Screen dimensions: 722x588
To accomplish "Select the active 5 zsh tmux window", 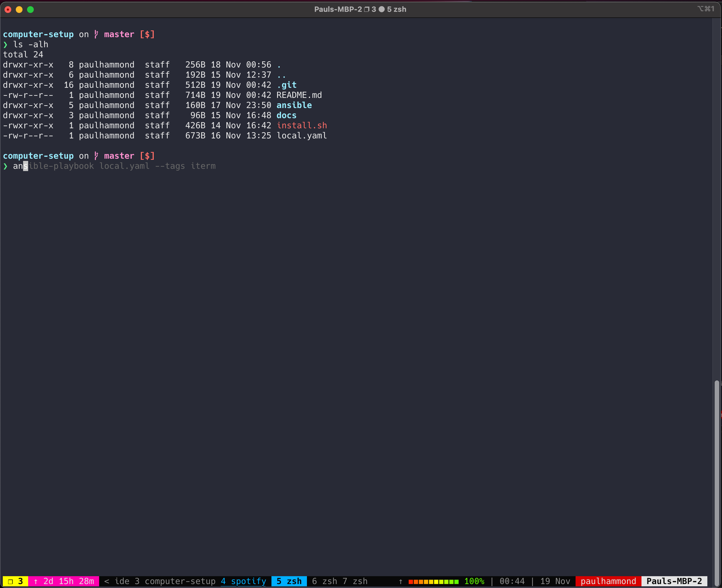I will tap(289, 581).
